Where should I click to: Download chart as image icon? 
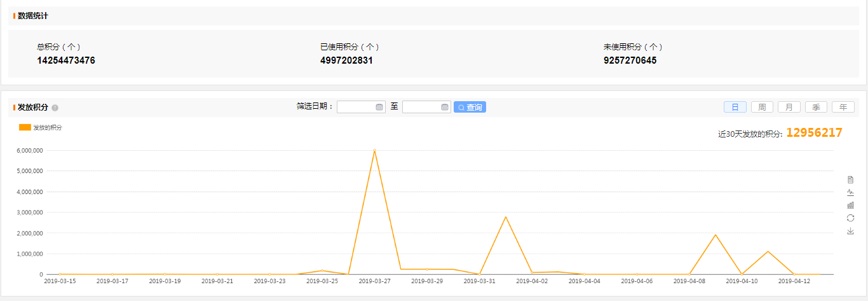[850, 231]
